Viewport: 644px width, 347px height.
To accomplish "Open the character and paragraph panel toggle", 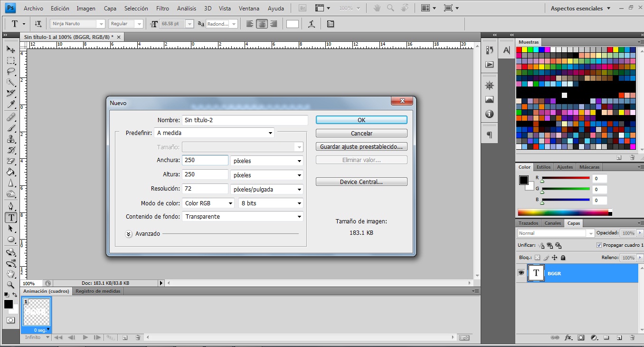I will click(x=331, y=24).
